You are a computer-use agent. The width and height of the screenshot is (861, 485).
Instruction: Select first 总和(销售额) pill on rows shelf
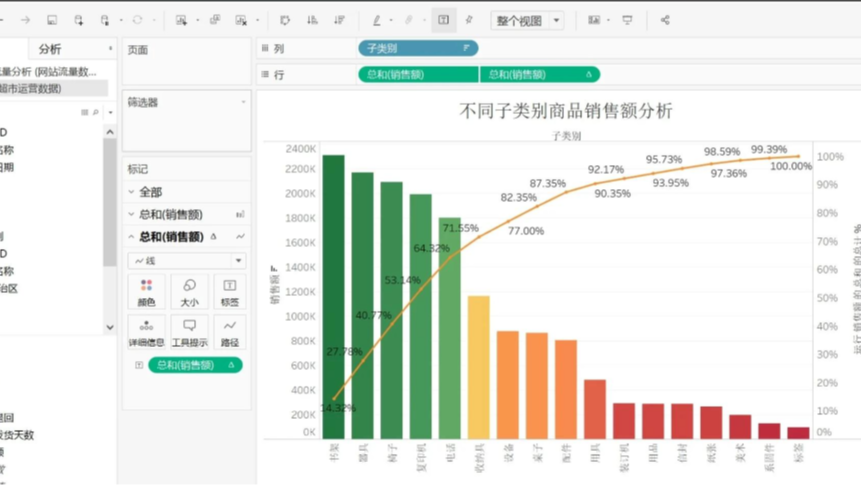pos(418,75)
